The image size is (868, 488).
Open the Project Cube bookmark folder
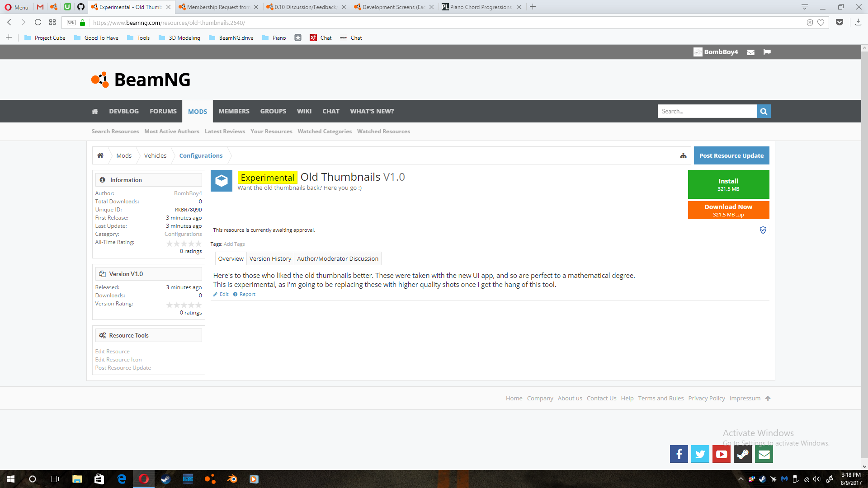pos(45,38)
